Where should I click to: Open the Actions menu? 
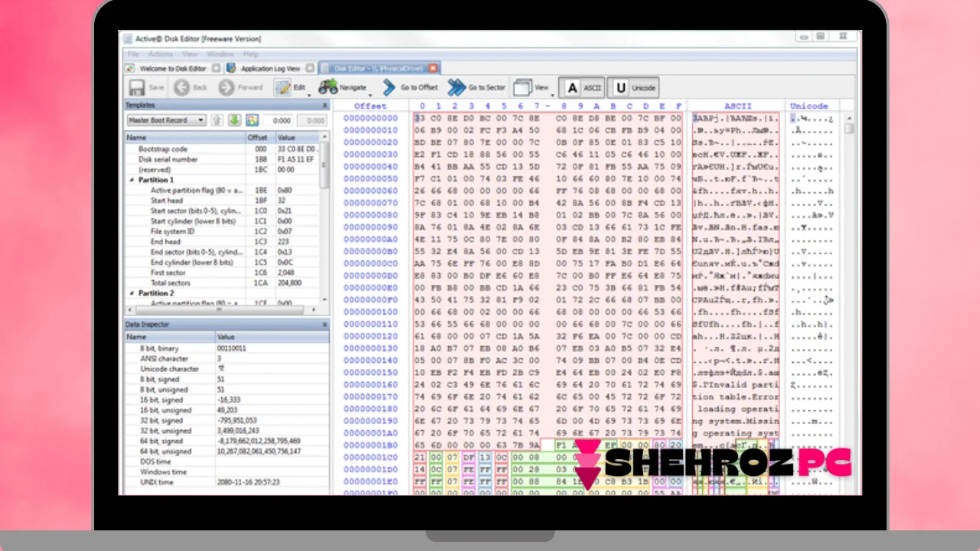tap(160, 54)
